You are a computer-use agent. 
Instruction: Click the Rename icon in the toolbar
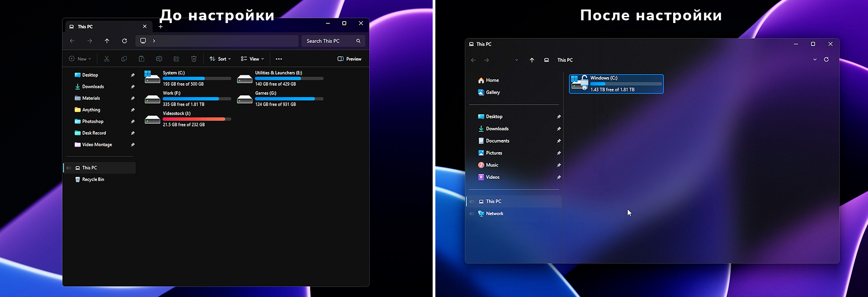pyautogui.click(x=159, y=59)
